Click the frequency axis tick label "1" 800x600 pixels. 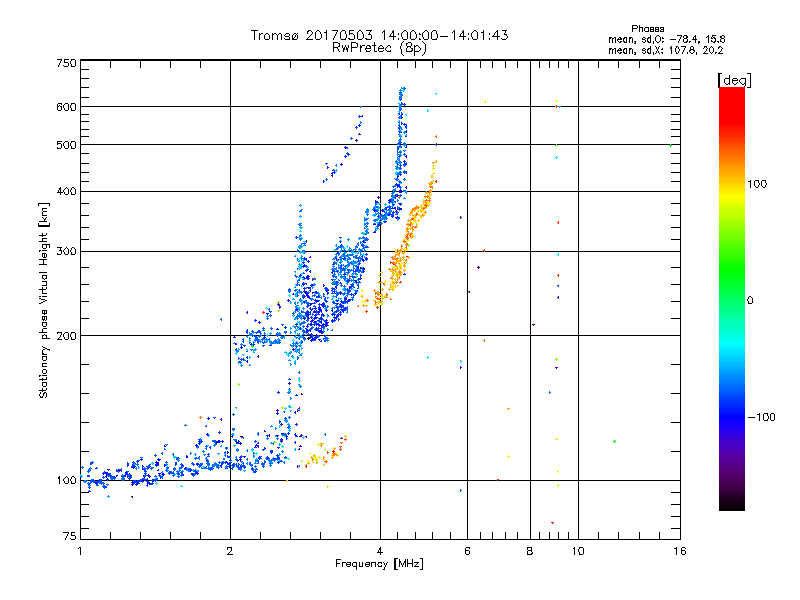click(80, 551)
